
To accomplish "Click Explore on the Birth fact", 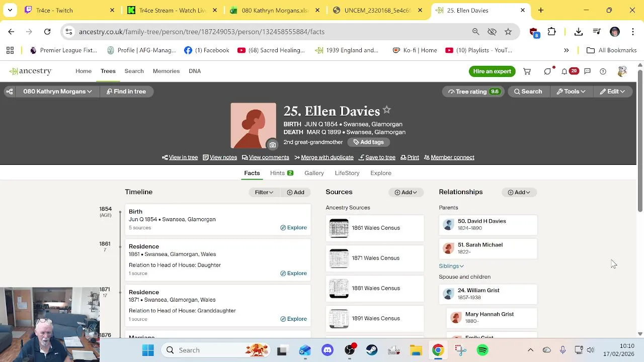I will [x=293, y=228].
